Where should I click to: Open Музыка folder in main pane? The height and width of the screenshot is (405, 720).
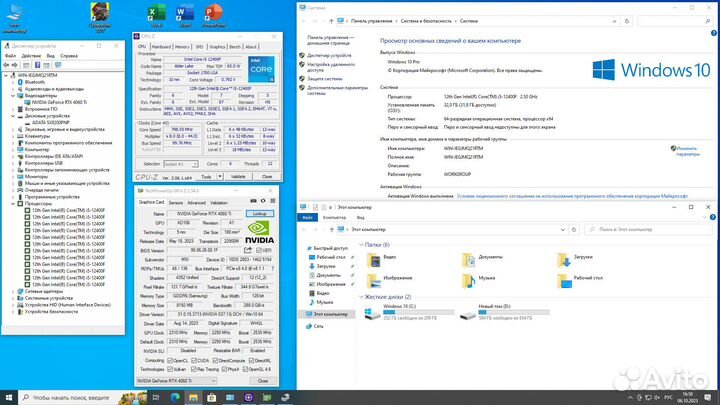[479, 280]
